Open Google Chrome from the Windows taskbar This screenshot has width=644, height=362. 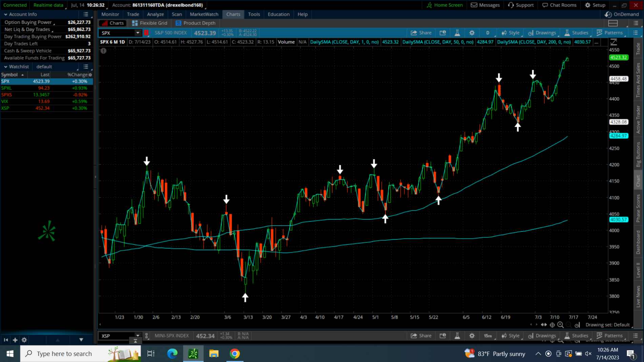235,354
